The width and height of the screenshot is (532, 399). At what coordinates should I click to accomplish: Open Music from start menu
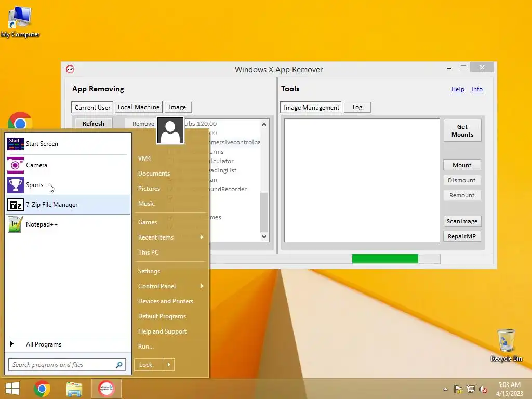coord(146,204)
